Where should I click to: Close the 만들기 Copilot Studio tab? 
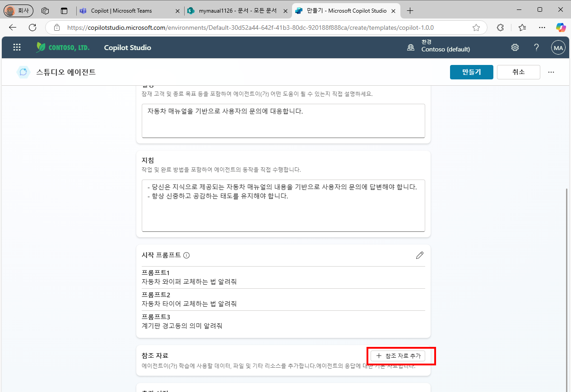393,10
